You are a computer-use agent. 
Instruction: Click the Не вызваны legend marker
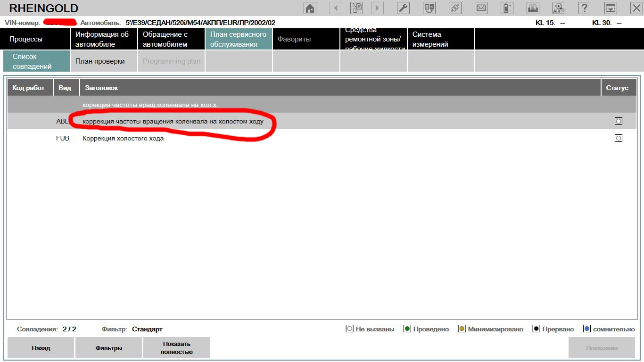[x=349, y=329]
